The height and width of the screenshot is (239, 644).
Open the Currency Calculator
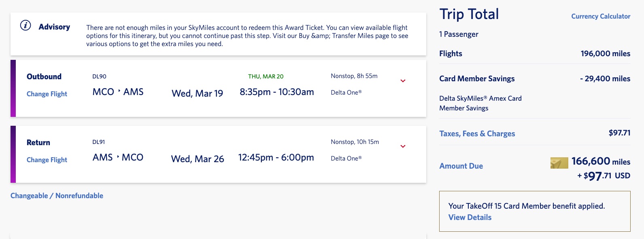[x=600, y=16]
